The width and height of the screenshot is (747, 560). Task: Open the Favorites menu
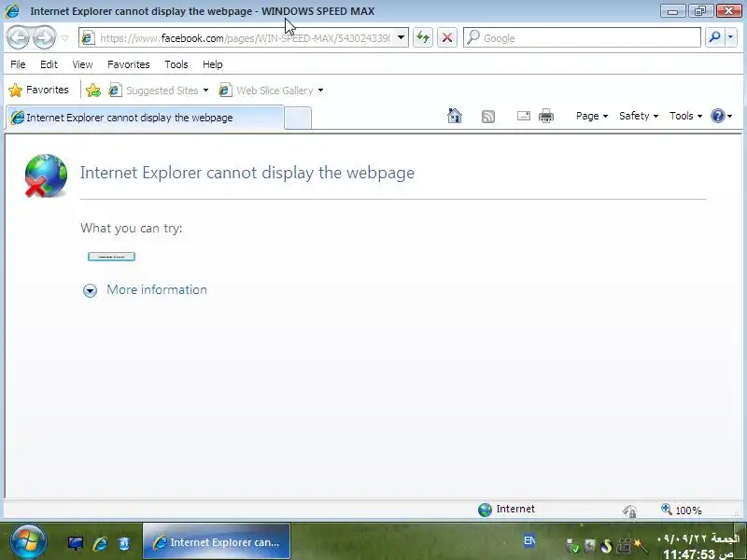[129, 64]
